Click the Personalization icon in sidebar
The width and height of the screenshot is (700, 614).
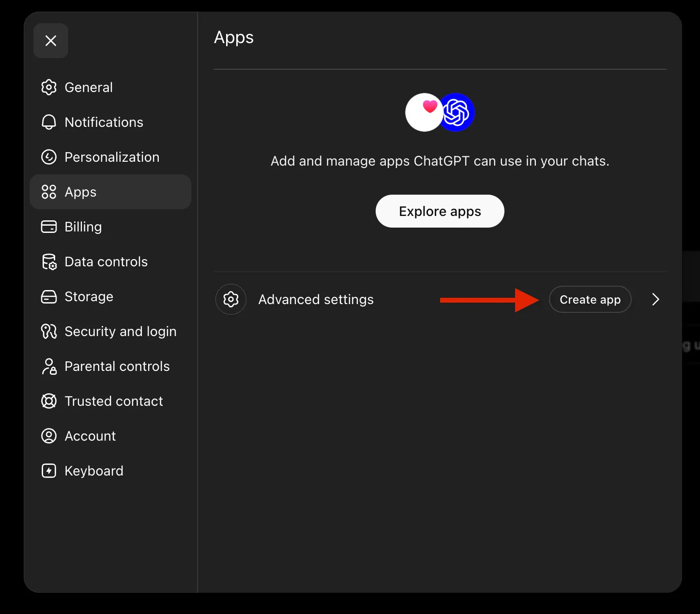pos(49,157)
